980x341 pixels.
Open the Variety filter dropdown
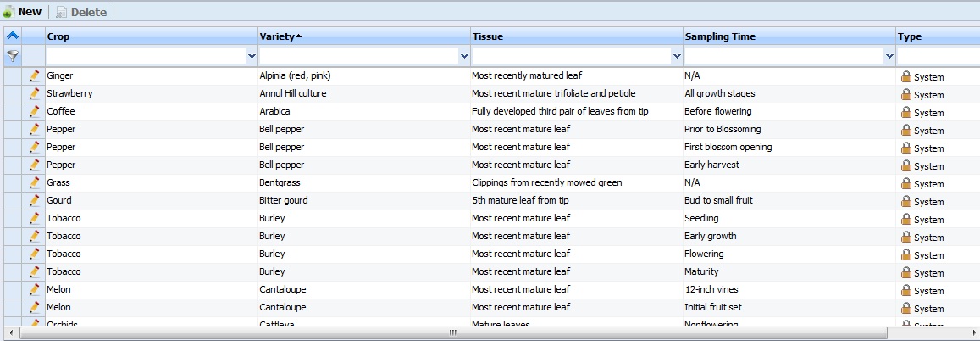464,56
